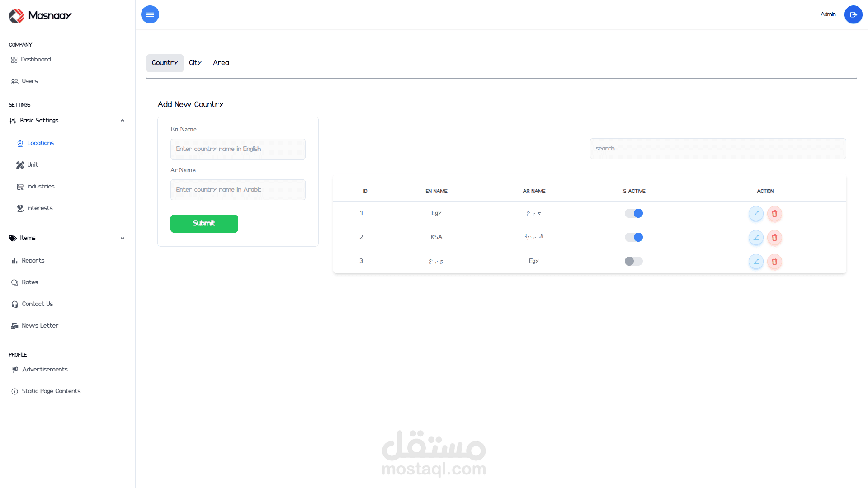The height and width of the screenshot is (488, 868).
Task: Switch to the City tab
Action: [195, 63]
